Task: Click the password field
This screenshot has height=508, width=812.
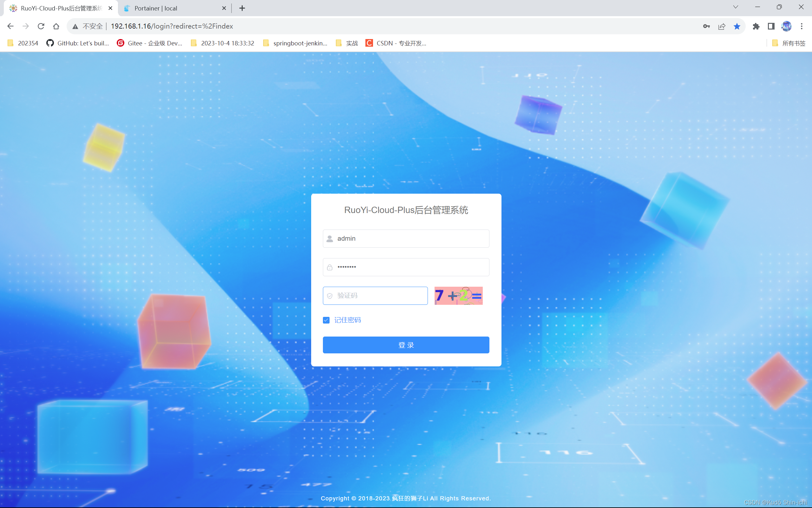Action: [x=406, y=267]
